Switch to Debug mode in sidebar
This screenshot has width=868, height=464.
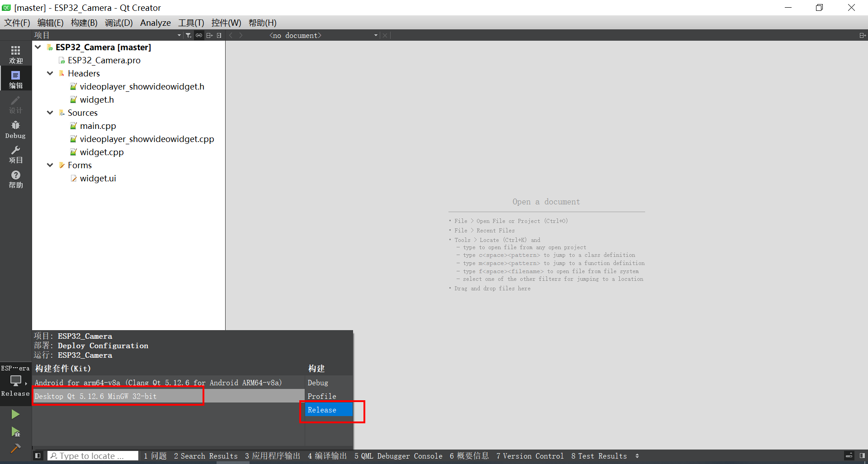(x=16, y=129)
